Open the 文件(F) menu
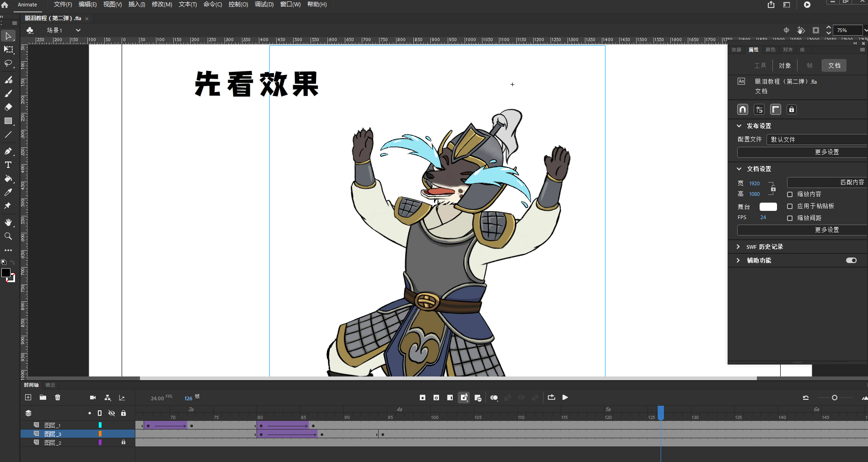Viewport: 868px width, 462px height. point(63,5)
